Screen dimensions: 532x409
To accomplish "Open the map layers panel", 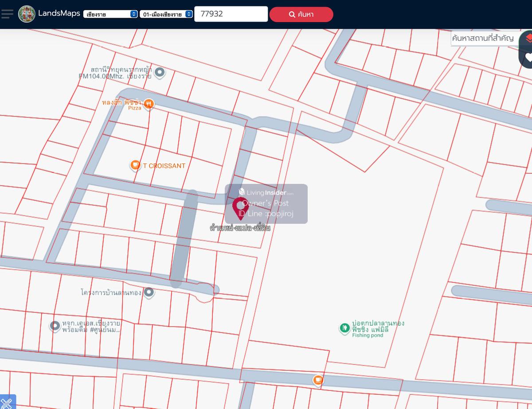I will pyautogui.click(x=528, y=39).
